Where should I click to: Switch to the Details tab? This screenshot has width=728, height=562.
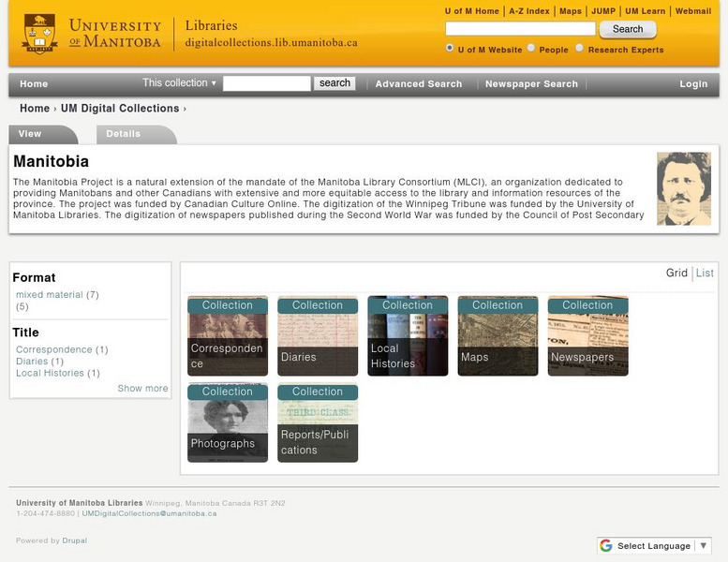coord(136,134)
